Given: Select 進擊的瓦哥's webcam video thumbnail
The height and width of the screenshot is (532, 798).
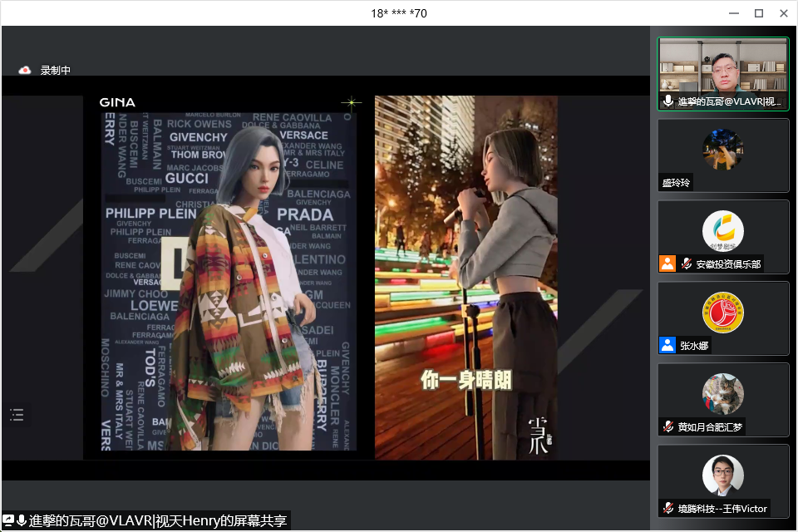Looking at the screenshot, I should click(x=722, y=74).
